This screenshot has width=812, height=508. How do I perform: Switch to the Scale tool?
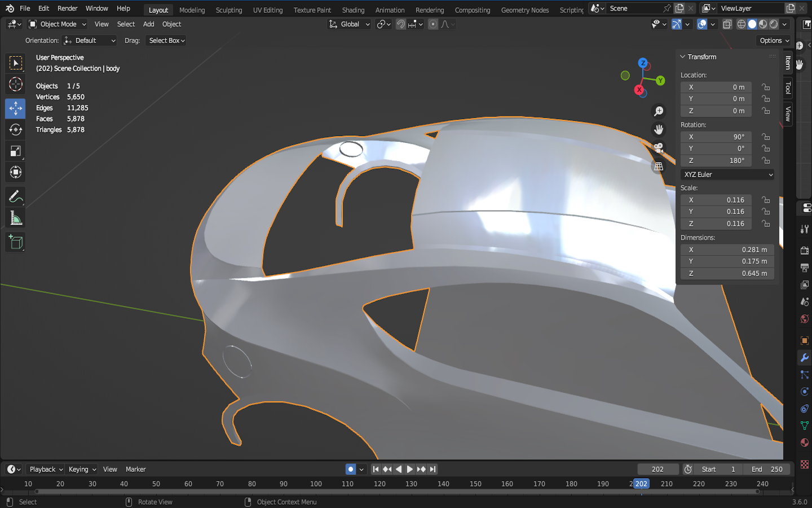(15, 151)
